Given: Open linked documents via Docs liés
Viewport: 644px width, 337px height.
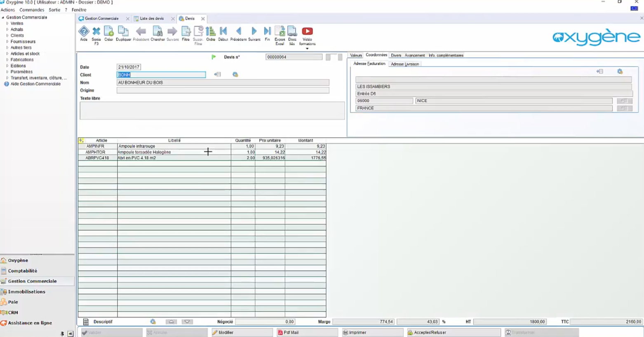Looking at the screenshot, I should pos(293,33).
